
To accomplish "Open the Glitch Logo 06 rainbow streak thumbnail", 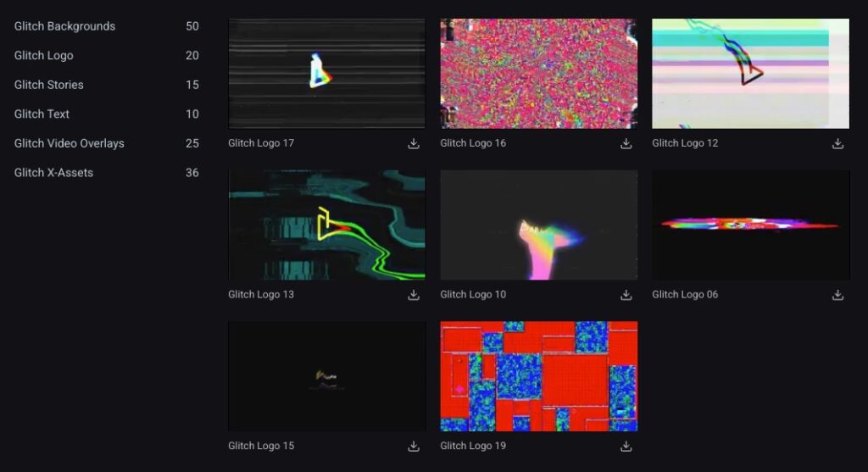I will (x=750, y=225).
